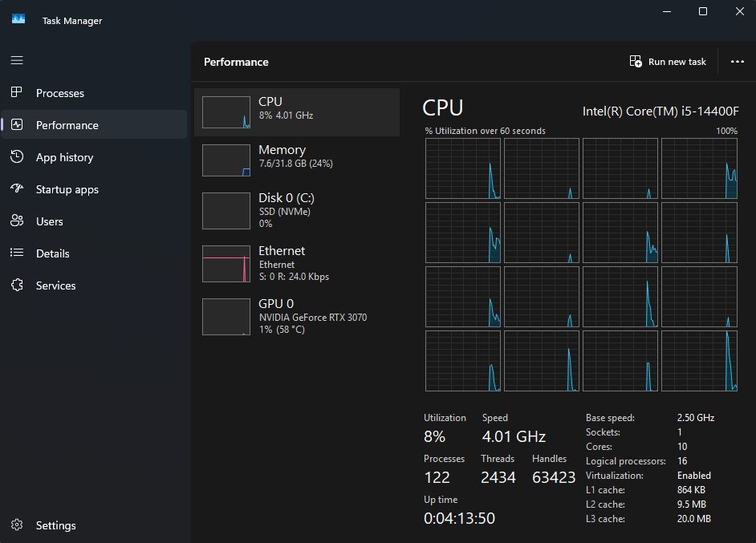Click the Run new task icon
756x543 pixels.
tap(636, 61)
